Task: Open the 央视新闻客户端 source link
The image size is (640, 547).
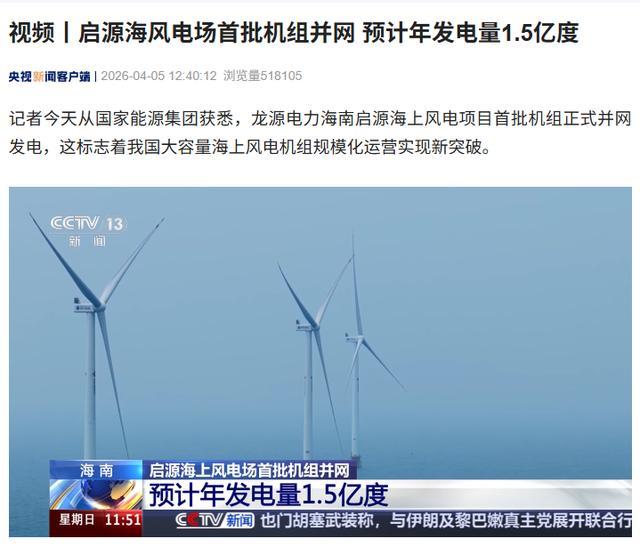Action: [x=49, y=76]
